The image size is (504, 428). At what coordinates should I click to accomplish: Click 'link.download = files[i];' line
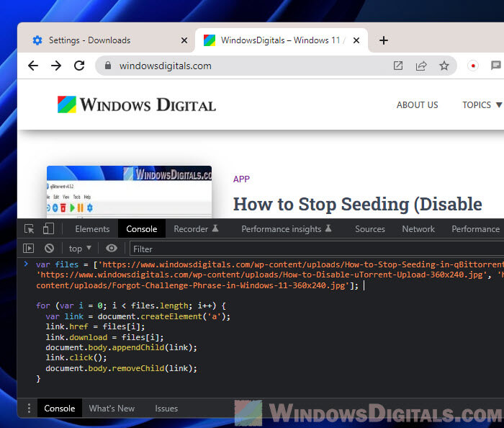point(104,337)
